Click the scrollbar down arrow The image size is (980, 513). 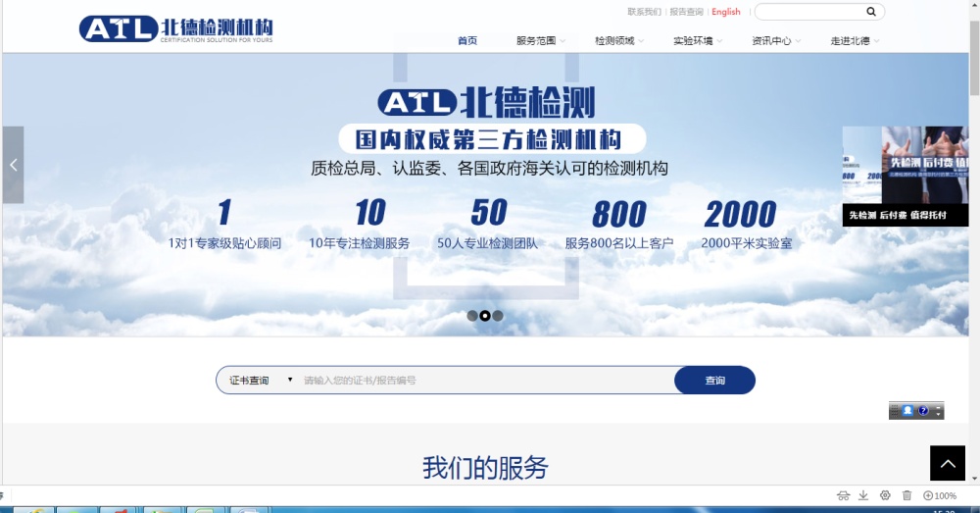pyautogui.click(x=974, y=479)
